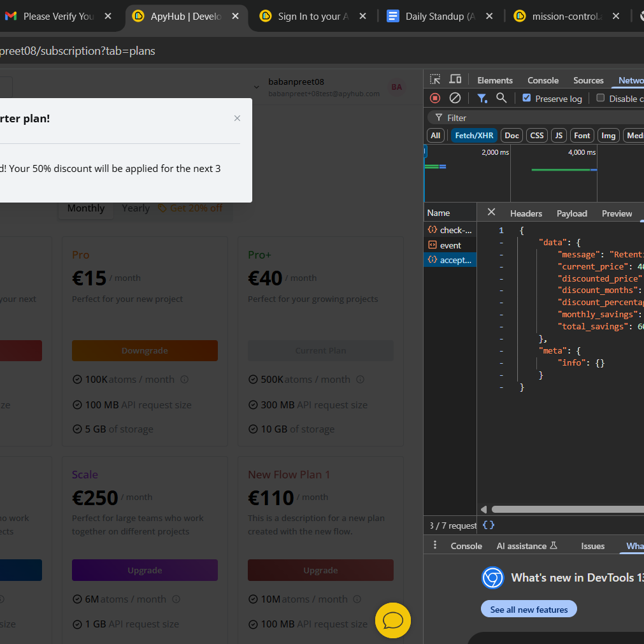
Task: Switch billing to Yearly
Action: (136, 208)
